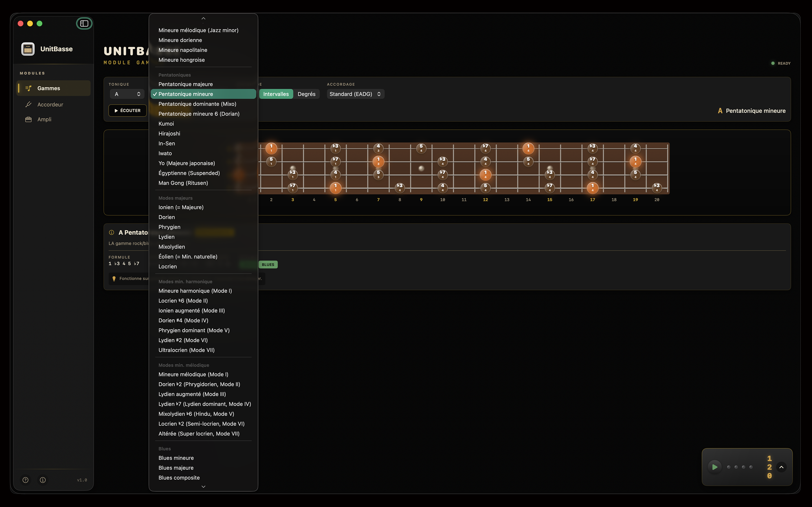Click the root note at fret 5

click(335, 188)
